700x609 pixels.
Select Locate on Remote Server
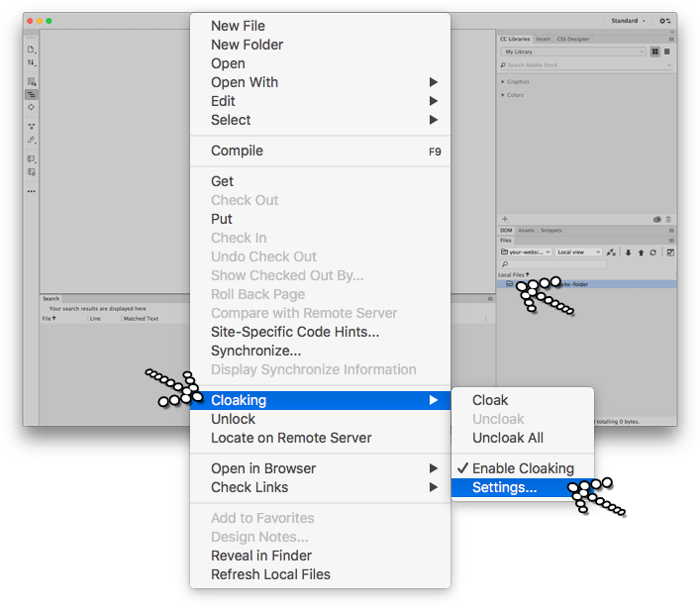click(320, 438)
